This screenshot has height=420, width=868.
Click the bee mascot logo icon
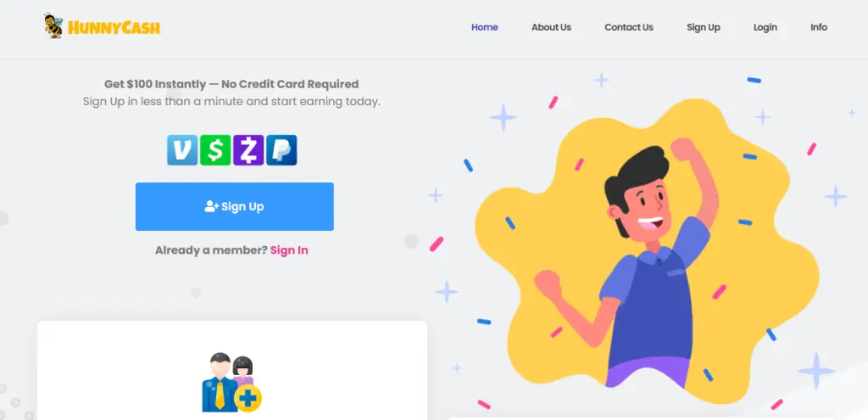(x=53, y=26)
